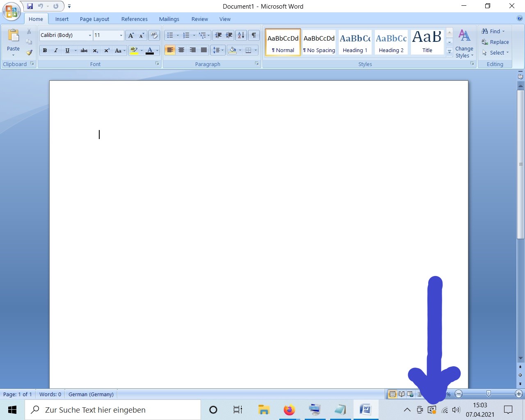Zoom out with the minus button
Screen dimensions: 525x420
(x=459, y=394)
